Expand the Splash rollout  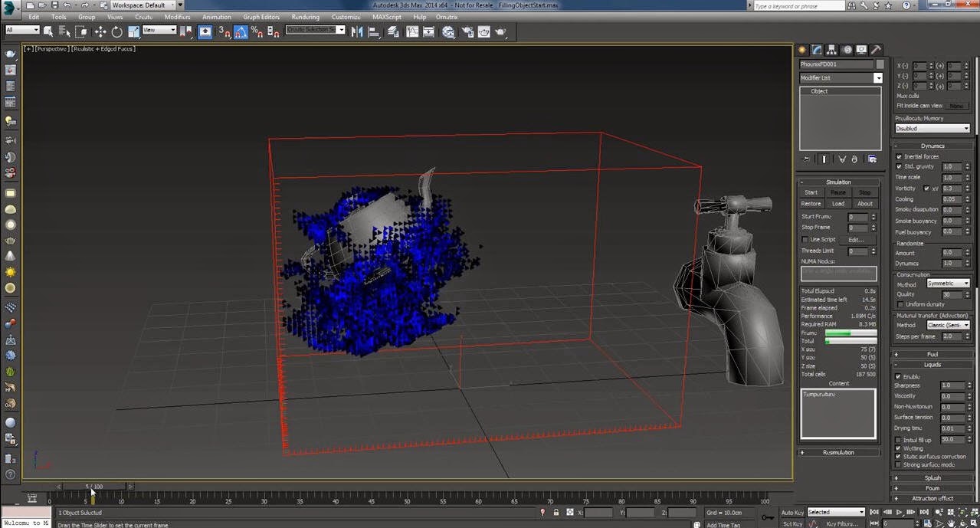point(932,477)
